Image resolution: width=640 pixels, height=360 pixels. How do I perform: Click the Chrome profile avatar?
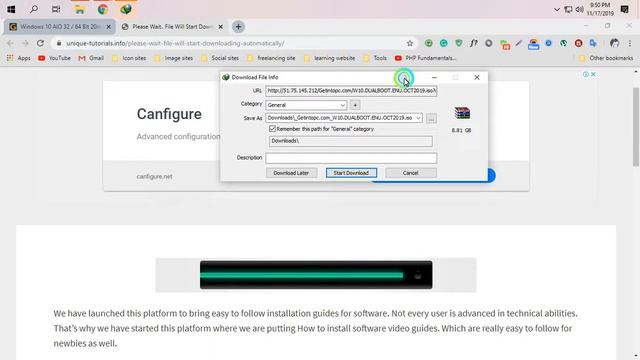(x=614, y=43)
